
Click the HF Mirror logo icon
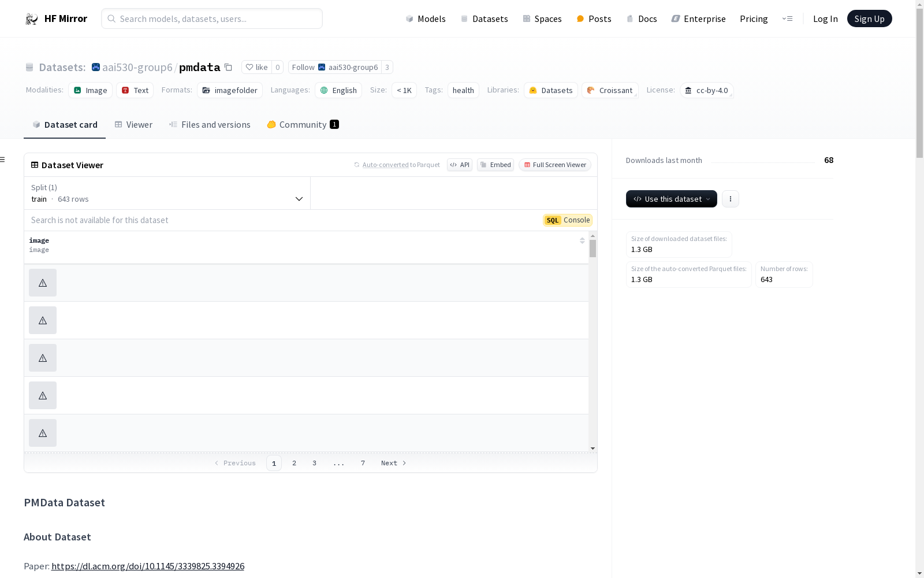click(32, 19)
